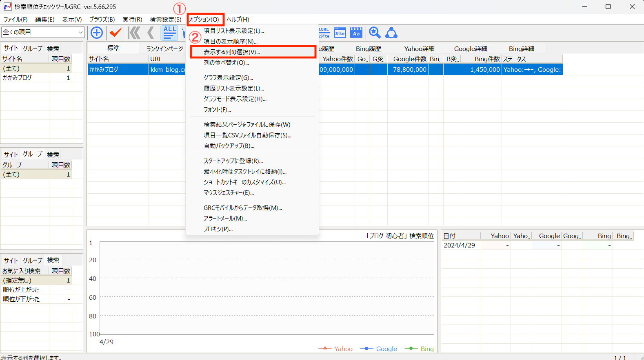The height and width of the screenshot is (360, 644).
Task: Click the 日付 header in history table
Action: coord(461,236)
